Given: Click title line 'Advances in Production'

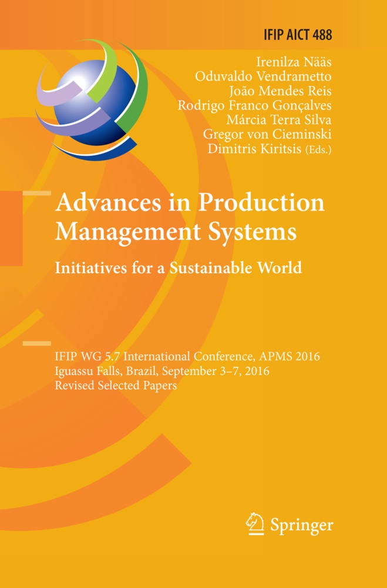Looking at the screenshot, I should click(190, 202).
